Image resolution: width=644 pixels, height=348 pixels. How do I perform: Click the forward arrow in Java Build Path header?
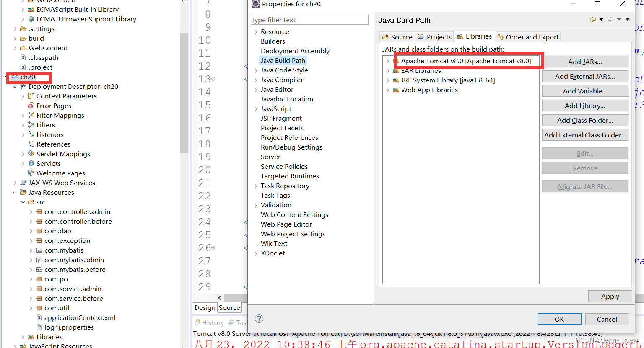pos(610,20)
